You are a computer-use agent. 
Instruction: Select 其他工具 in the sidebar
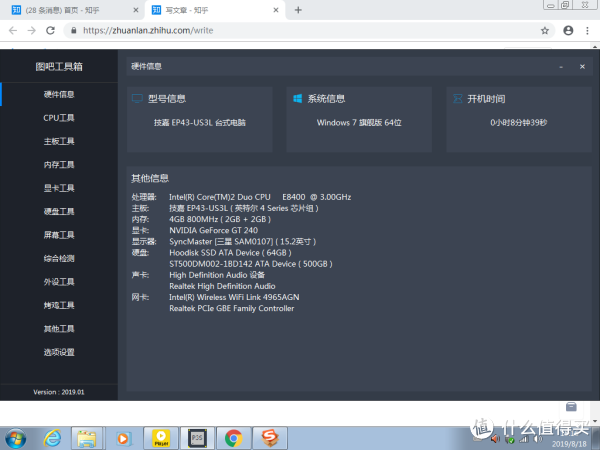click(x=59, y=328)
